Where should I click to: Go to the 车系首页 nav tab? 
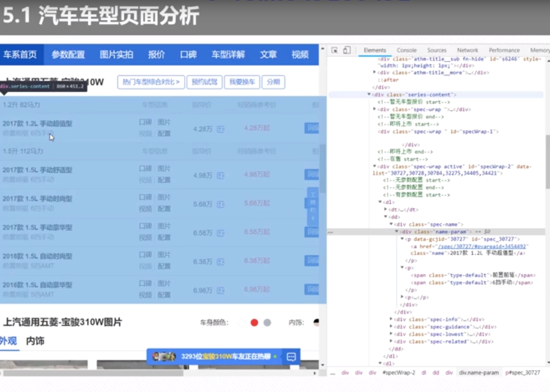pyautogui.click(x=20, y=54)
